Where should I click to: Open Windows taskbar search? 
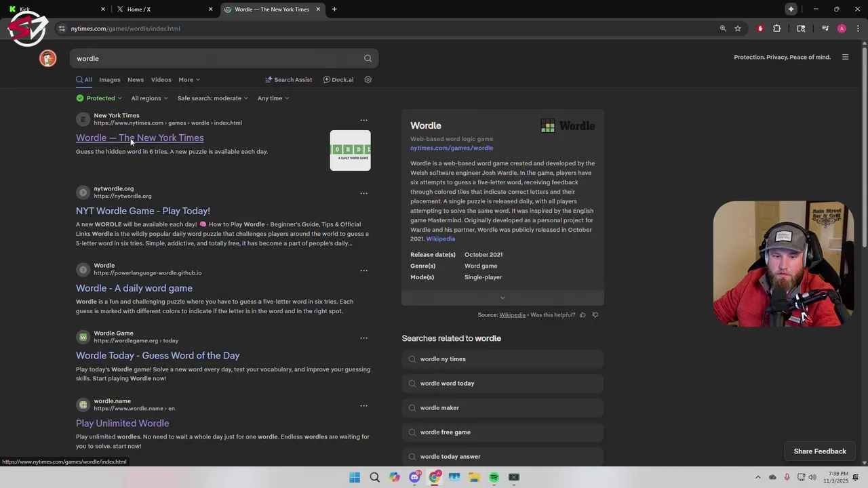click(x=374, y=477)
